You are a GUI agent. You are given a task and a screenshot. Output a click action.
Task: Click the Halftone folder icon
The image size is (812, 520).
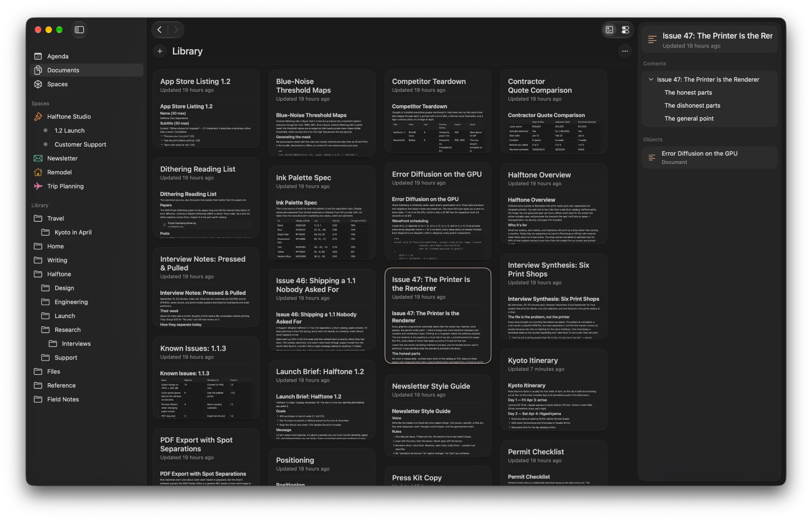38,274
